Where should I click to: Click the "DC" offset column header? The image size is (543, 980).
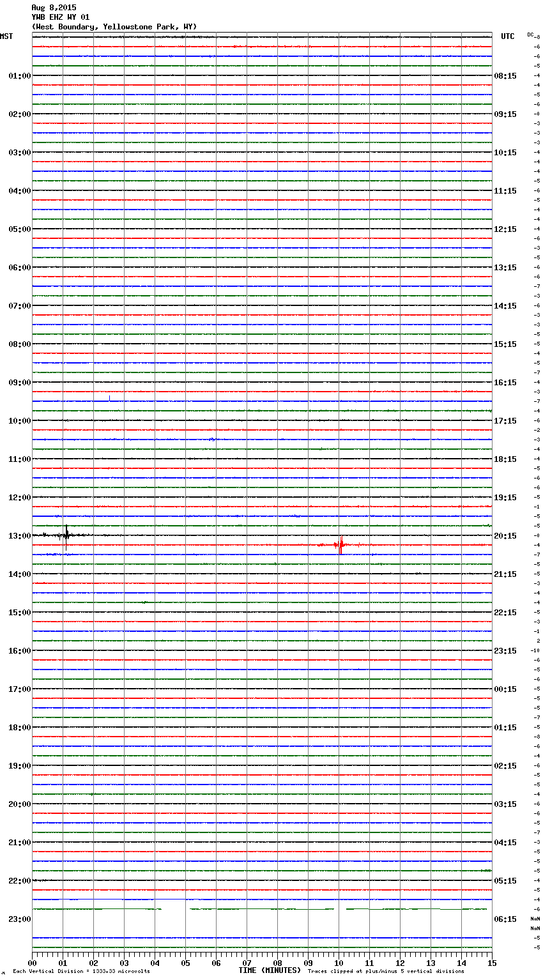coord(530,34)
